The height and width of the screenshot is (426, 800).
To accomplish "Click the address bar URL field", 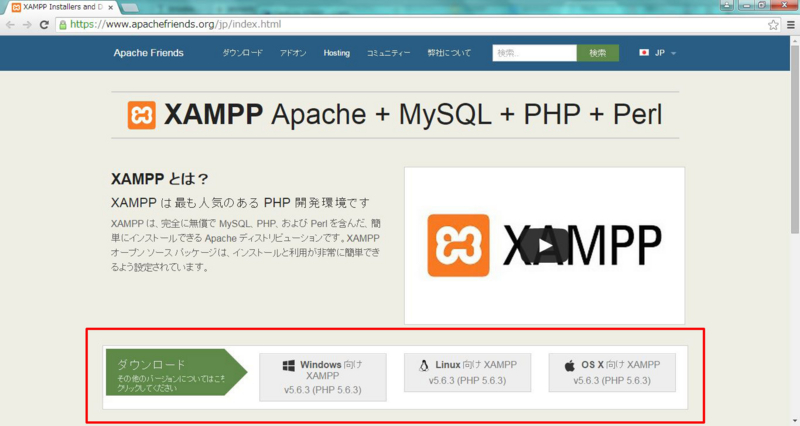I will point(416,24).
